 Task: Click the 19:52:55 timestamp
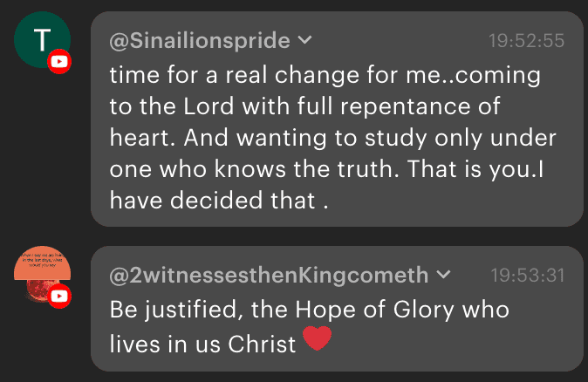528,41
